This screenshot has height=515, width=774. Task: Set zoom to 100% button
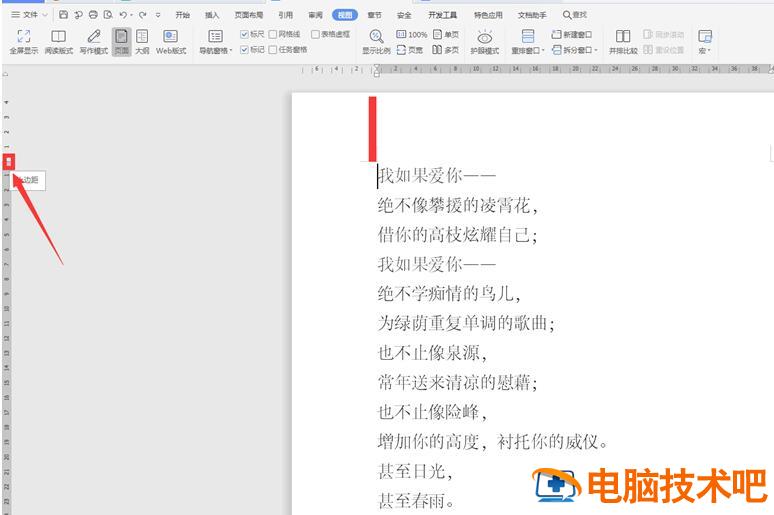(x=412, y=34)
